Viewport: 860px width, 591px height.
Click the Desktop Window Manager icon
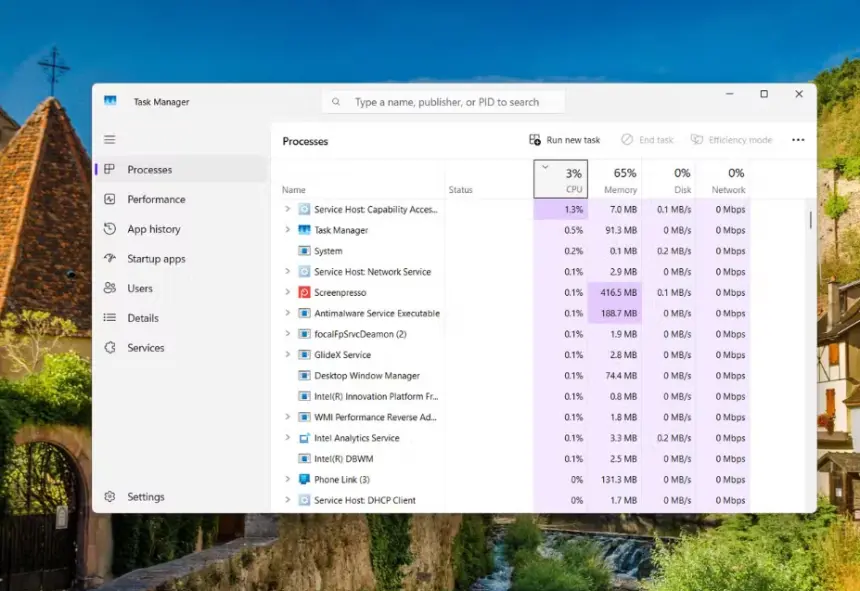[304, 376]
